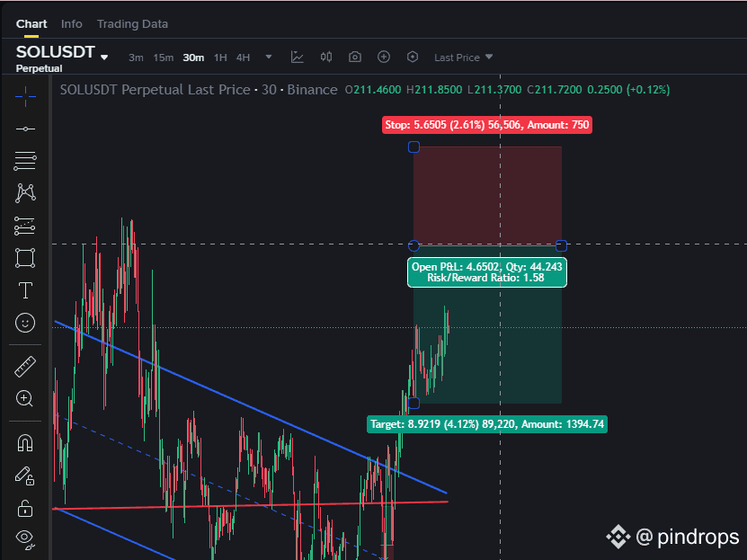Expand the SOLUSDT symbol dropdown arrow

tap(104, 58)
